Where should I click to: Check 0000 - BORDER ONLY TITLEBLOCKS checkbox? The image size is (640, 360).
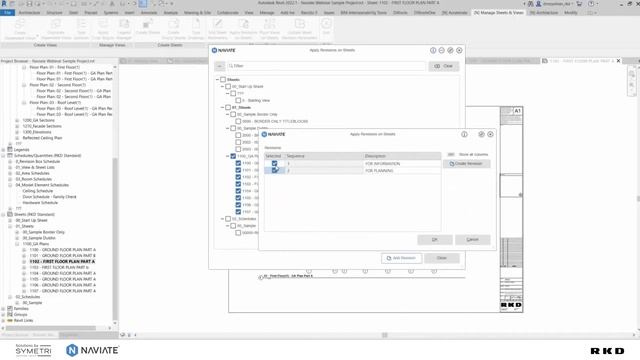pyautogui.click(x=238, y=121)
